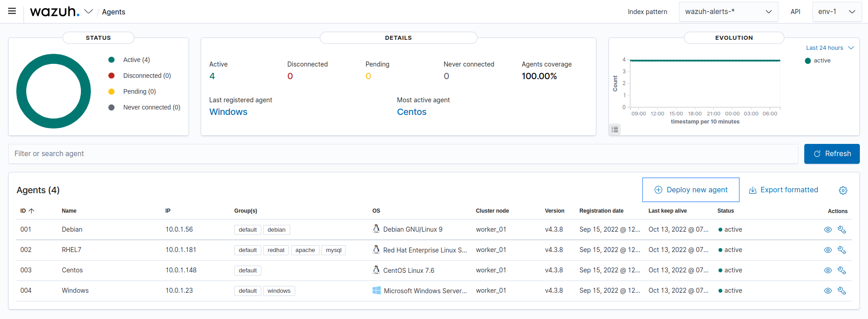
Task: Sort by OS column header
Action: click(x=376, y=211)
